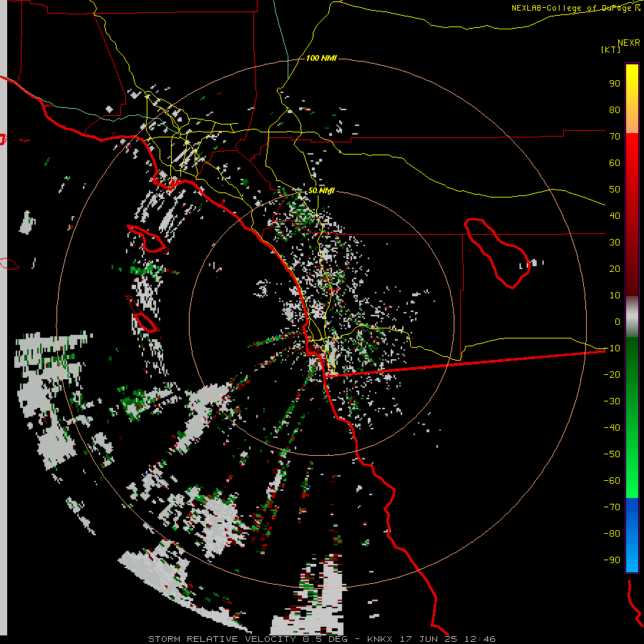Click the -10 value on velocity scale
This screenshot has width=644, height=644.
pos(612,348)
